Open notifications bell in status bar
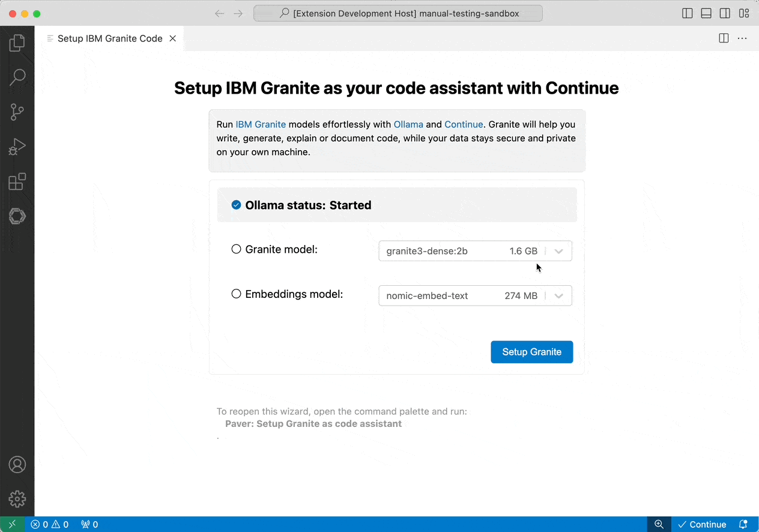Image resolution: width=759 pixels, height=532 pixels. tap(743, 524)
